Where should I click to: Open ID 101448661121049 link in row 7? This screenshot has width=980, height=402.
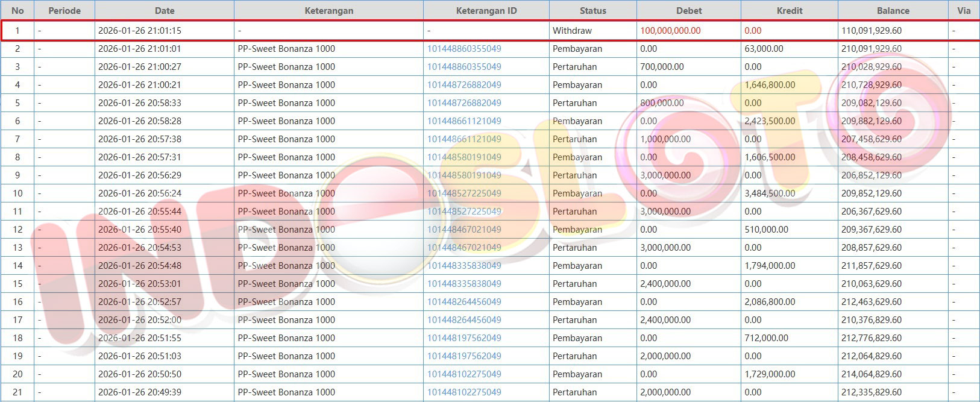tap(464, 139)
